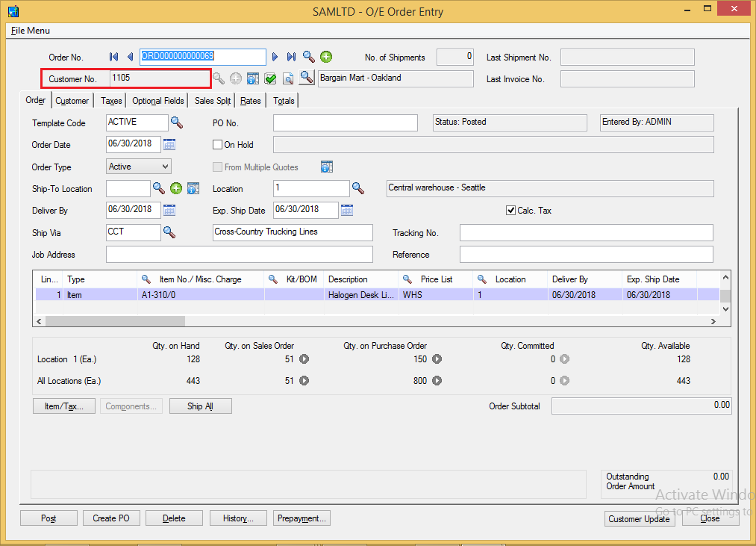756x546 pixels.
Task: Jump to the last order record
Action: pos(291,57)
